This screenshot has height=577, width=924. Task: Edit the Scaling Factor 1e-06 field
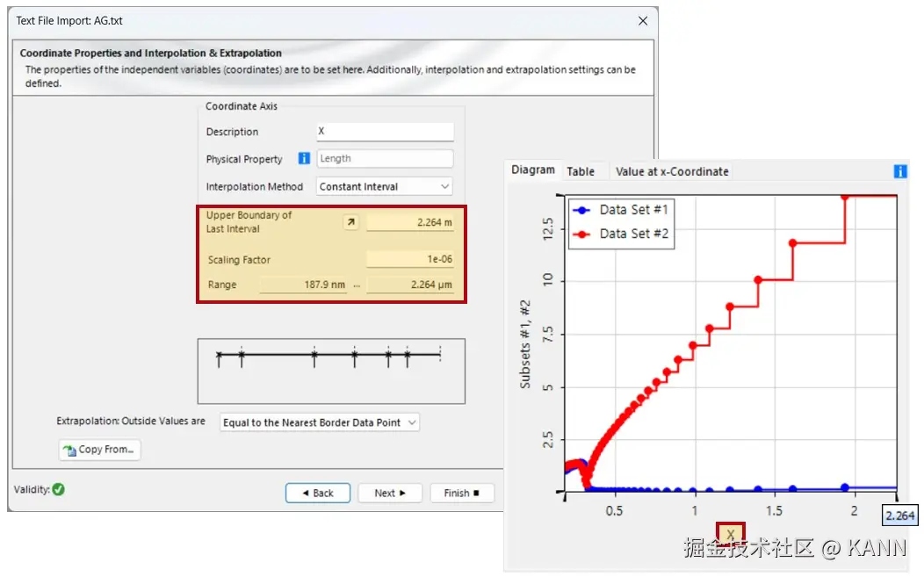(x=410, y=259)
